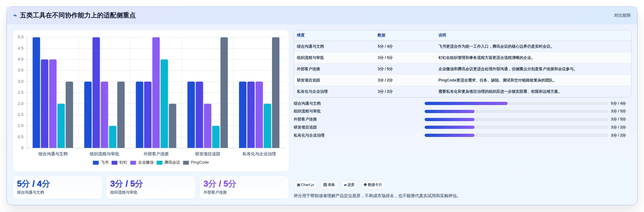Click the 表格 chip
Image resolution: width=644 pixels, height=212 pixels.
click(x=329, y=185)
